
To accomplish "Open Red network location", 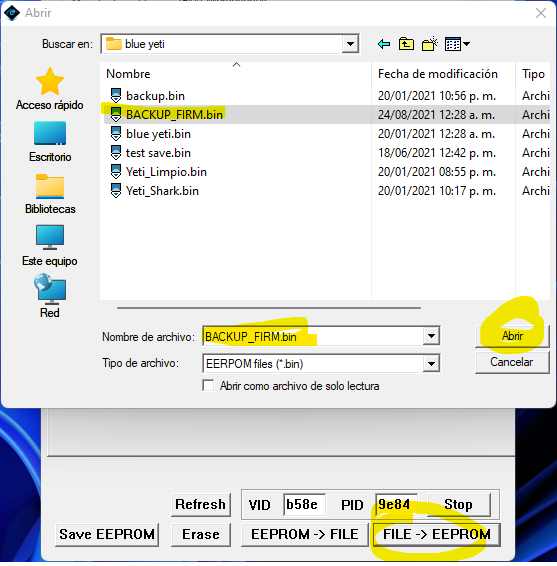I will 50,296.
